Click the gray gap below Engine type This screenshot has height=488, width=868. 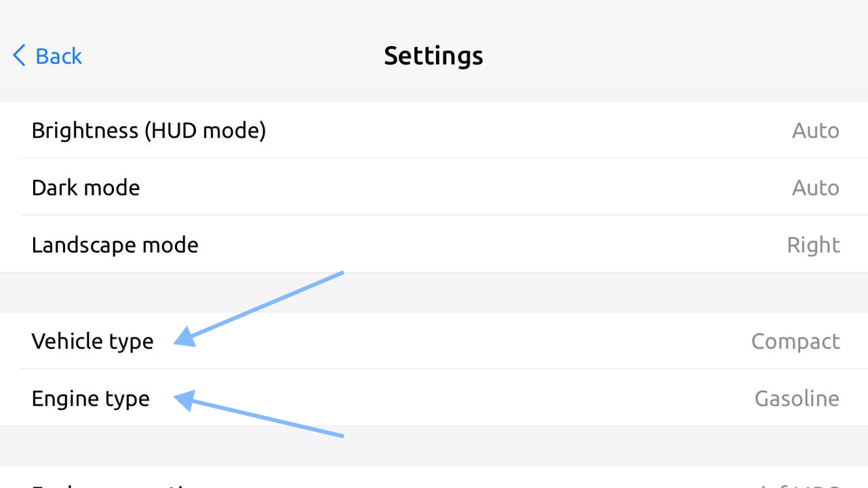pos(542,445)
